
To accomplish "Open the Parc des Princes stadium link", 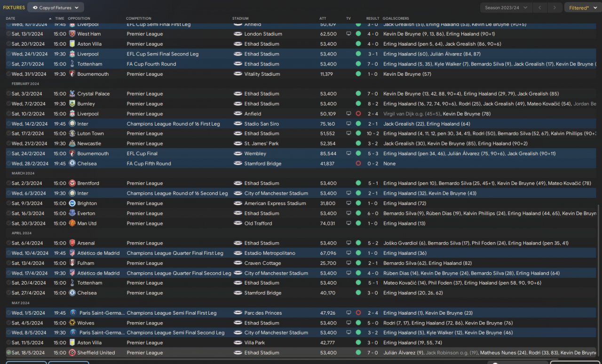I will (x=264, y=313).
